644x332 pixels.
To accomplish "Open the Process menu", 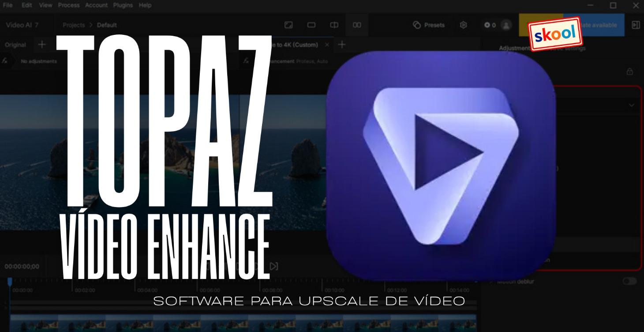I will [68, 5].
